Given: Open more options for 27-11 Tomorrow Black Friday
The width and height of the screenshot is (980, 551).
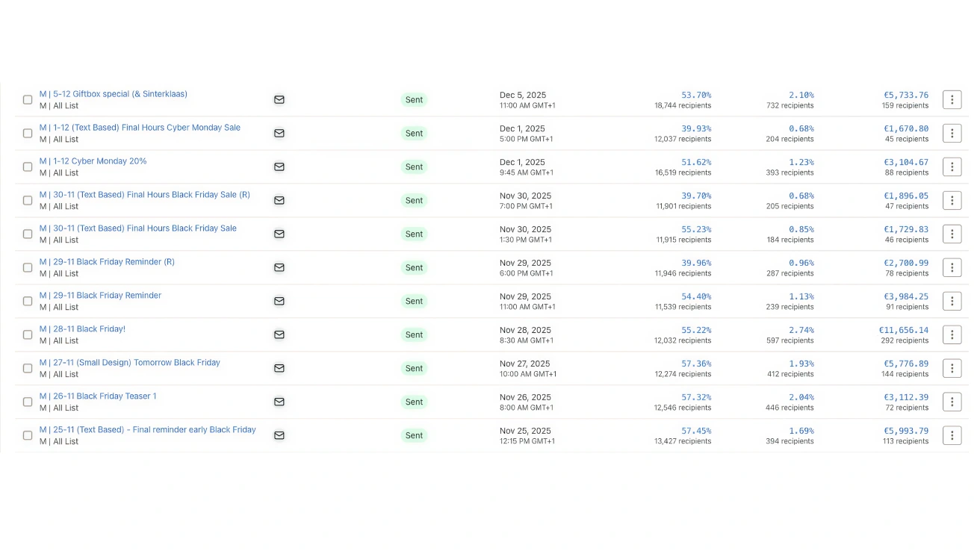Looking at the screenshot, I should [952, 368].
